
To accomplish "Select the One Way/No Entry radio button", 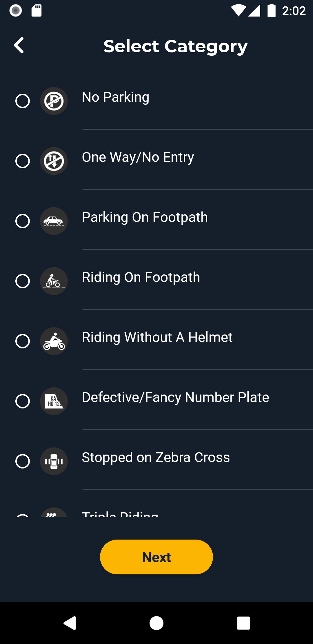I will (23, 161).
